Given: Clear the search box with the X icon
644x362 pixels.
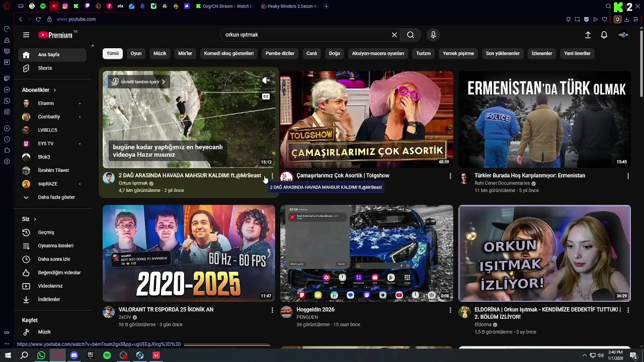Looking at the screenshot, I should click(x=394, y=35).
